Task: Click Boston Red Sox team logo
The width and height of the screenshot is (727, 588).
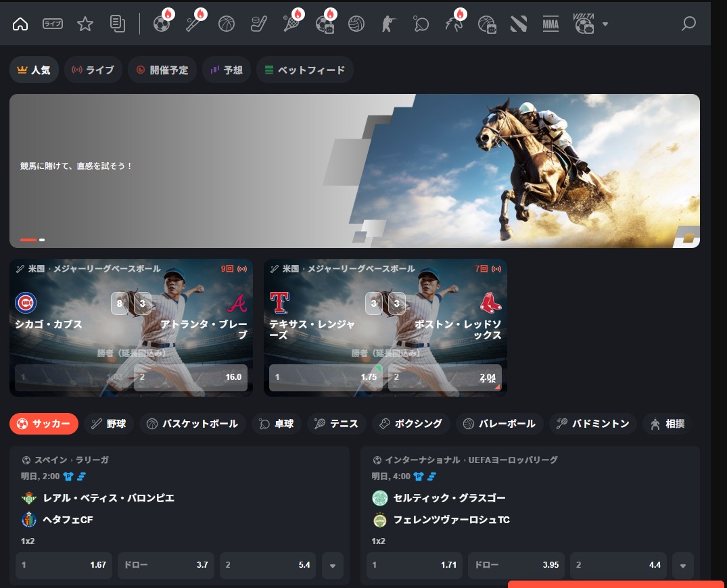Action: click(490, 303)
